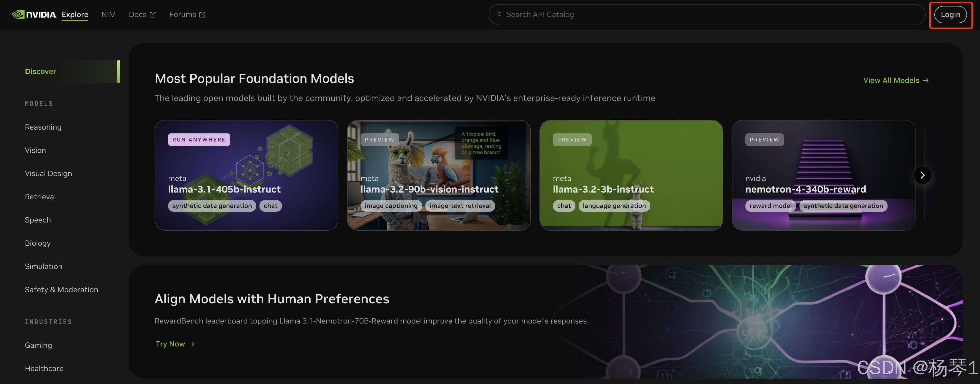980x384 pixels.
Task: Click PREVIEW badge on llama-3.2-3b card
Action: tap(572, 140)
